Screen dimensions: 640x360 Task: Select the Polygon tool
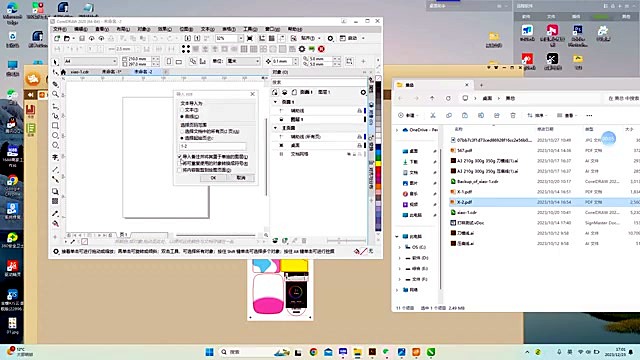pos(56,146)
